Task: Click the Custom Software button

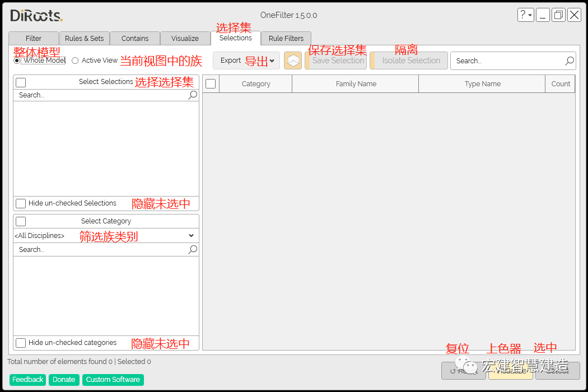Action: click(x=113, y=380)
